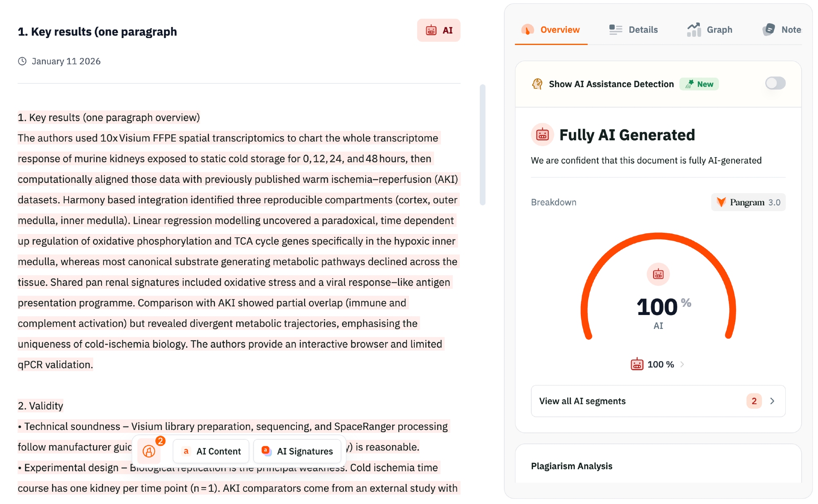The height and width of the screenshot is (504, 818).
Task: Click the AI Content button
Action: click(211, 451)
